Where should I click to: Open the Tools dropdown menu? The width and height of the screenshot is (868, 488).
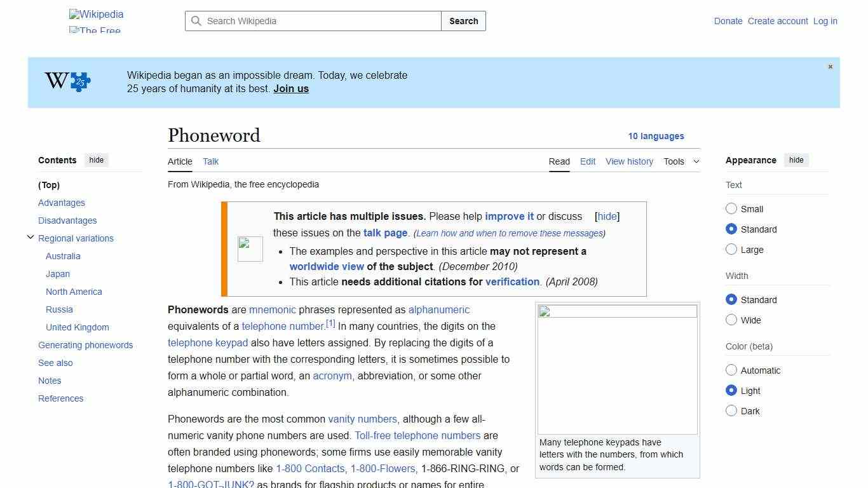(681, 161)
